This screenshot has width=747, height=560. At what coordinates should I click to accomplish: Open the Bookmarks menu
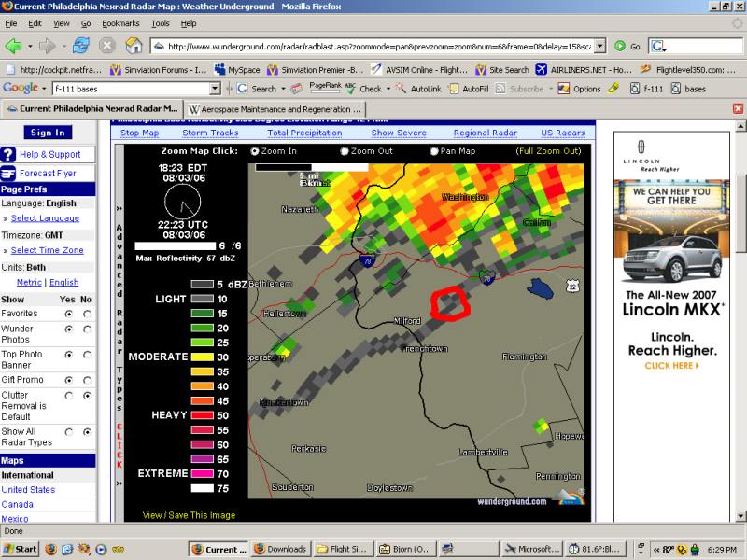120,22
